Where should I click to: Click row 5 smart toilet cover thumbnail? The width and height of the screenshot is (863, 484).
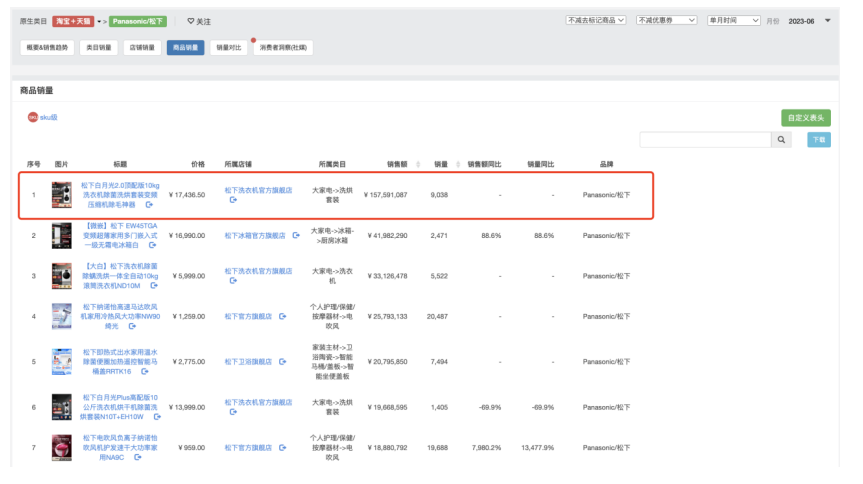click(62, 362)
